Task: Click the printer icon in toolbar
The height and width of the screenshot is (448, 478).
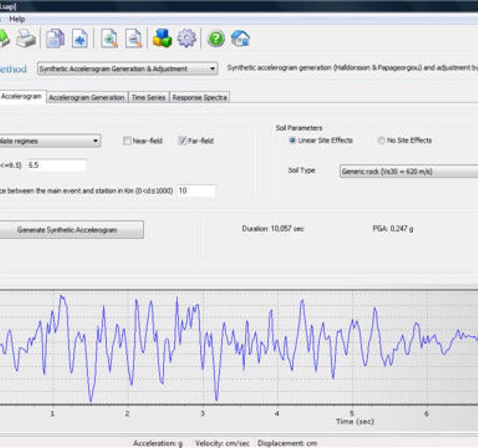Action: click(26, 38)
